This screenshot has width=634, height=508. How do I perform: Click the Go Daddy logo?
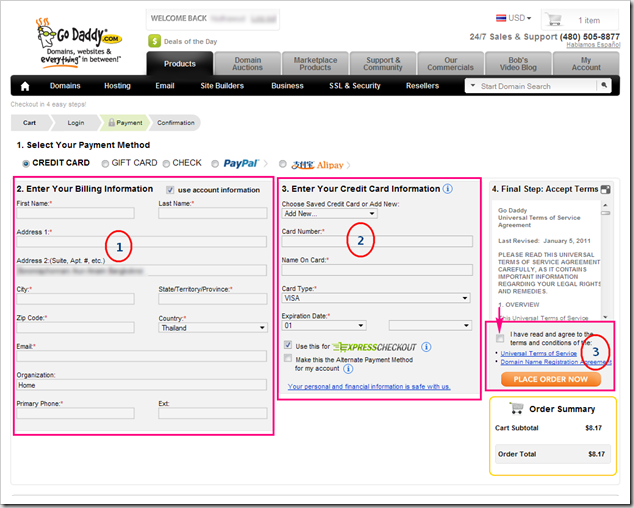[79, 42]
